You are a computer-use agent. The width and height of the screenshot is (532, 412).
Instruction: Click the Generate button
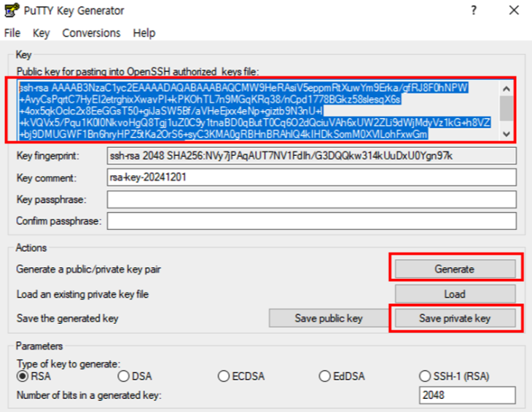[455, 269]
